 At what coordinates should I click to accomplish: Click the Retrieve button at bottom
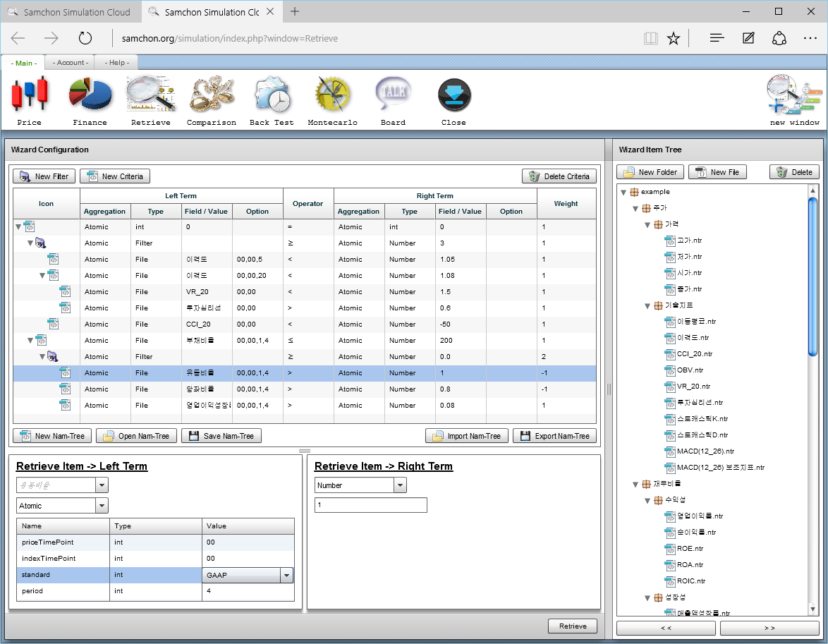[x=572, y=626]
